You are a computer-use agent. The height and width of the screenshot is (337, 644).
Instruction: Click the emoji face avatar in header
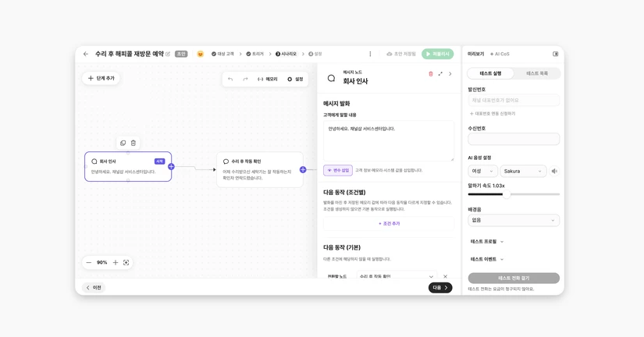201,54
